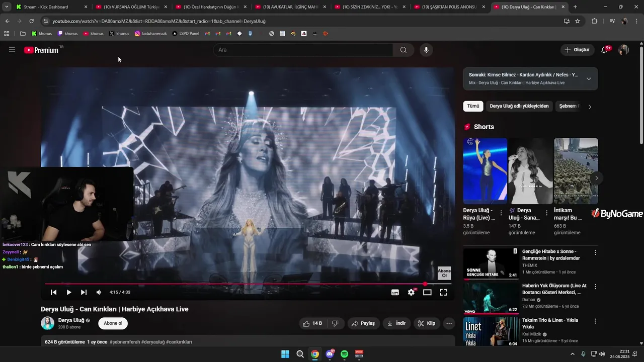This screenshot has width=644, height=362.
Task: Create a clip with Klip button
Action: [x=427, y=323]
